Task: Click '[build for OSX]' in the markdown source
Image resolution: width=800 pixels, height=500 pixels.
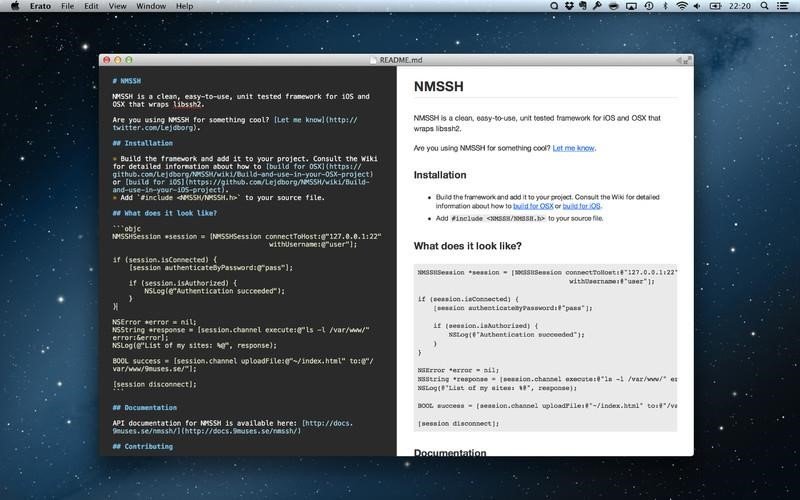Action: pyautogui.click(x=295, y=166)
